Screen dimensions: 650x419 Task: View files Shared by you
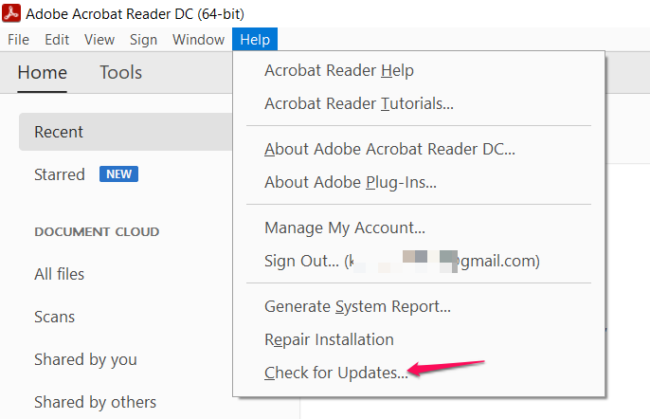85,359
